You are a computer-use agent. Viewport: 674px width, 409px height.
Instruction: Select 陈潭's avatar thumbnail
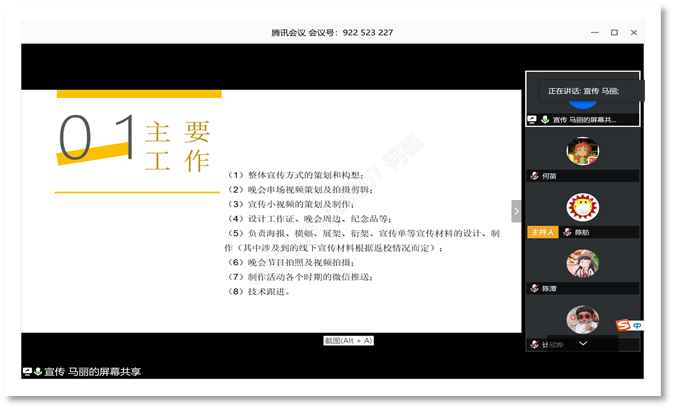point(582,264)
